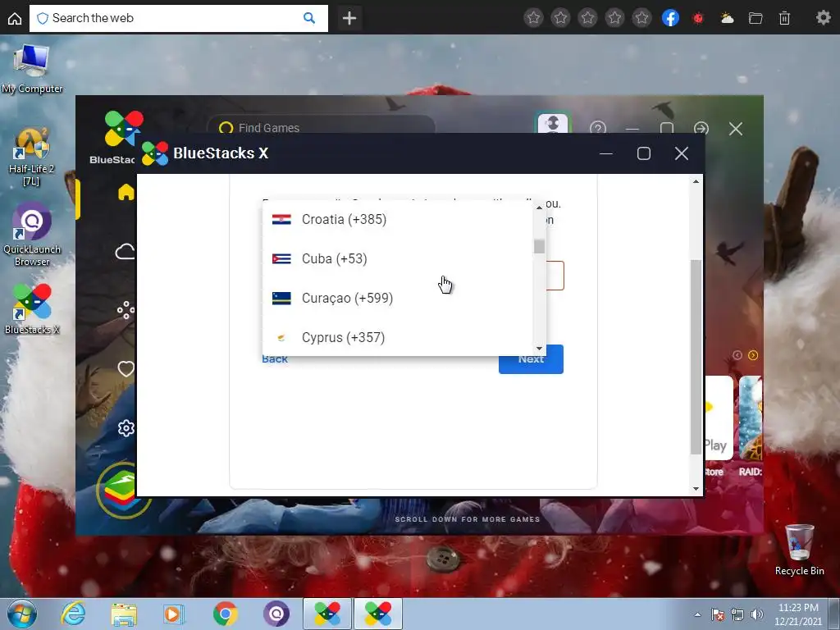Switch to first BlueStacks taskbar window

[327, 614]
